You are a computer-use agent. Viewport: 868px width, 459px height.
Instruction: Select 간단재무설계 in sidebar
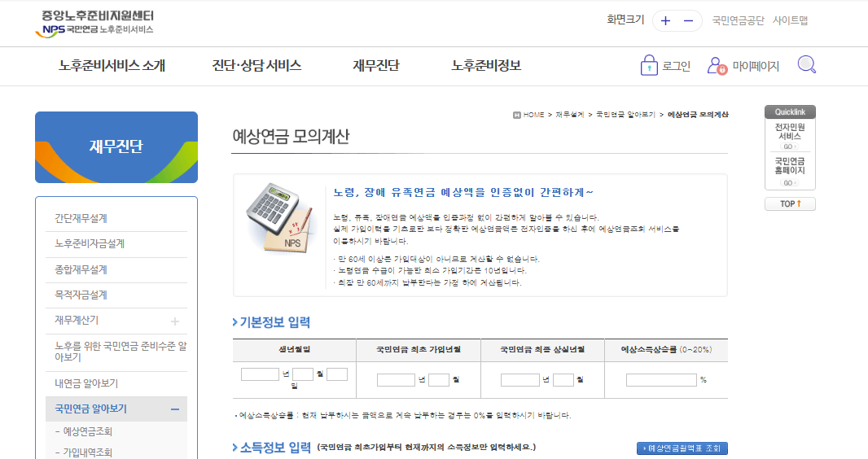[81, 218]
